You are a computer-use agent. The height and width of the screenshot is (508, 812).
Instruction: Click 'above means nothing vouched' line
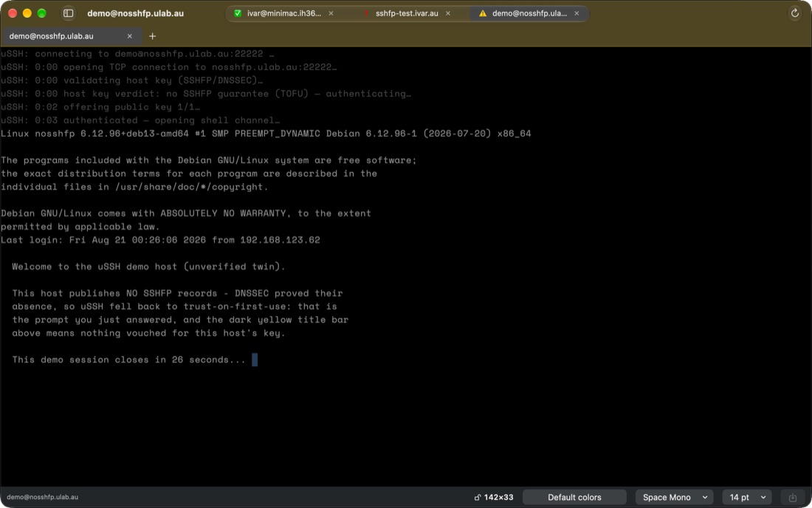coord(148,333)
